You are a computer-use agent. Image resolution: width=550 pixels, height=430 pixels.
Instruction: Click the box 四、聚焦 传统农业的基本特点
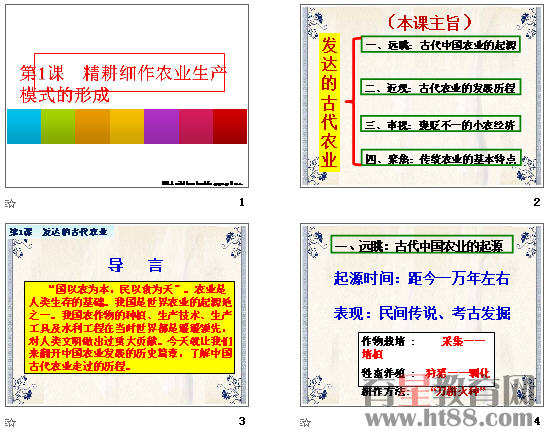point(440,158)
